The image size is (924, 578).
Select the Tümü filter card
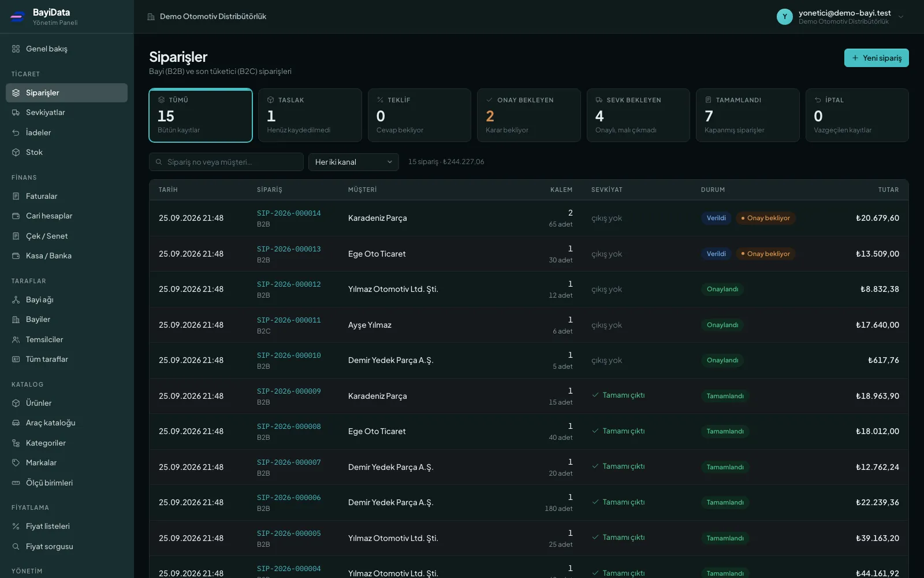click(x=200, y=115)
